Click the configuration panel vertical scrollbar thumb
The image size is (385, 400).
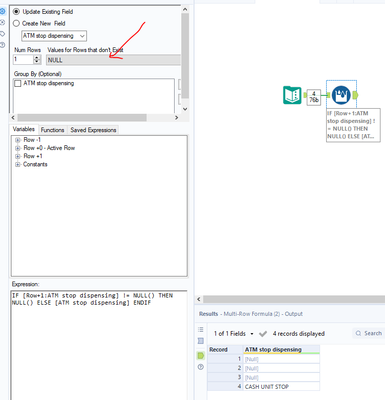point(185,56)
